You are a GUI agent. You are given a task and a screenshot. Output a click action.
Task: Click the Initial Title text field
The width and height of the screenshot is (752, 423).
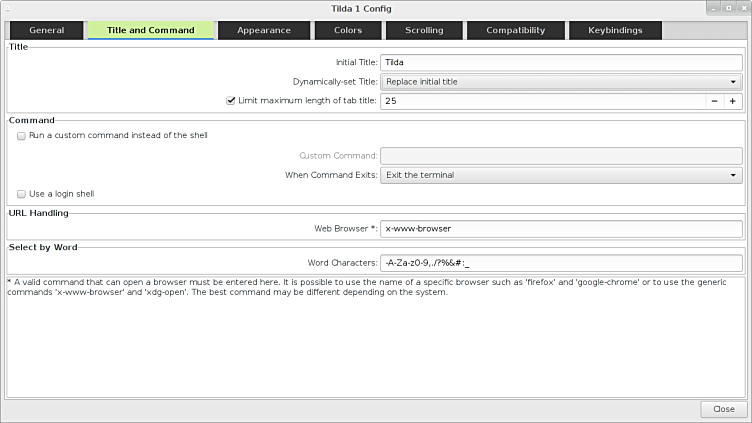[x=561, y=62]
